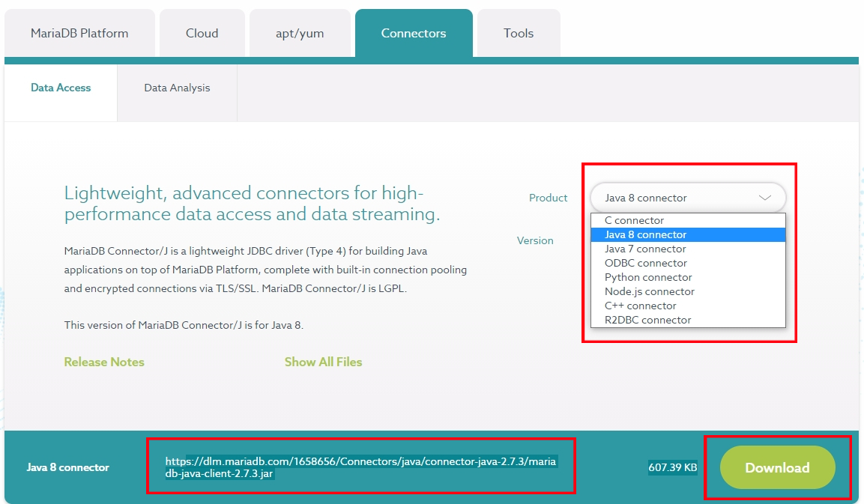Screen dimensions: 864x504
Task: Click the mariadb-java-client jar download URL
Action: (361, 467)
